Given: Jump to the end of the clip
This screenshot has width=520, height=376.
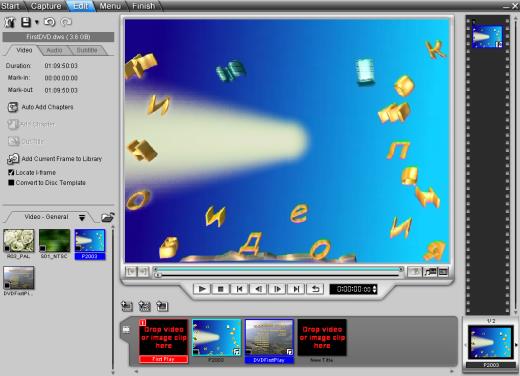Looking at the screenshot, I should click(296, 289).
